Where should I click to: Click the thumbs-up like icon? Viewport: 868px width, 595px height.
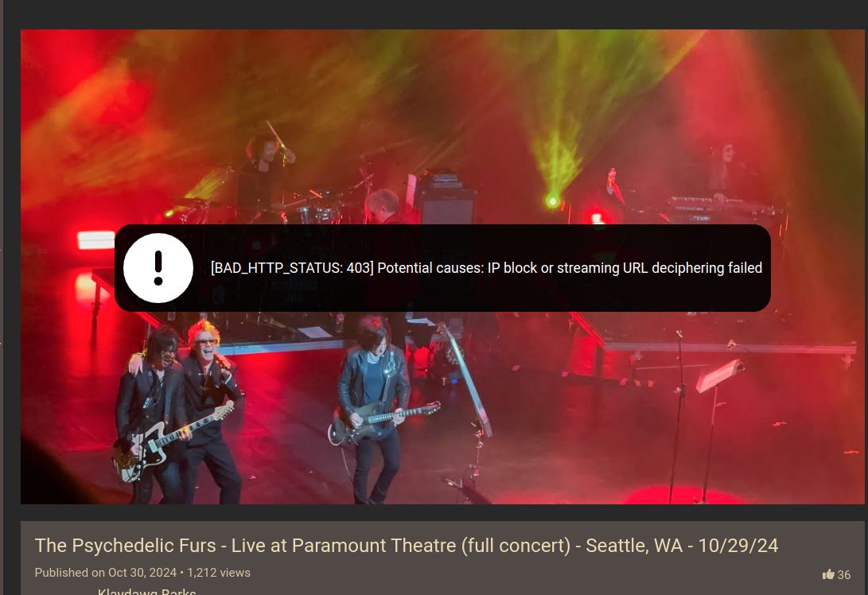828,574
